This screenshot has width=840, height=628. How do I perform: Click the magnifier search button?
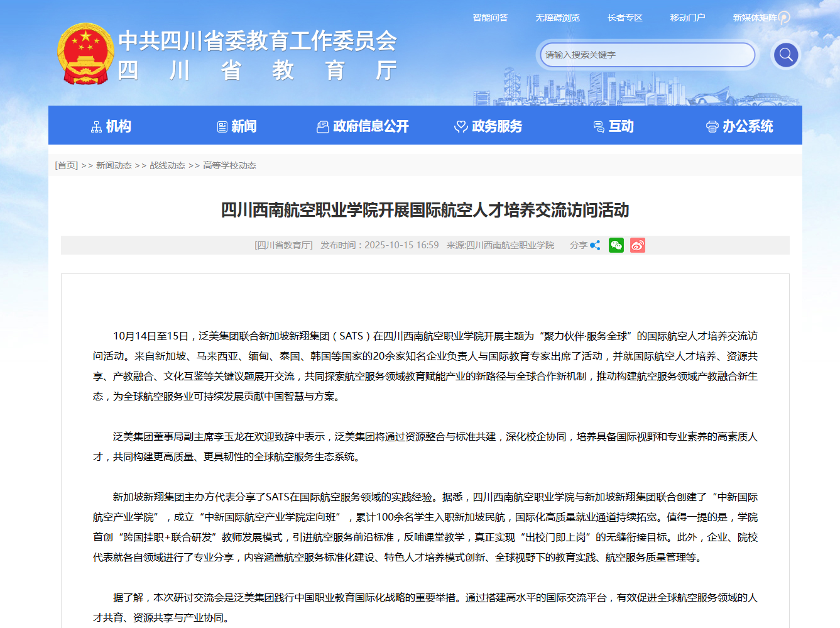point(785,55)
